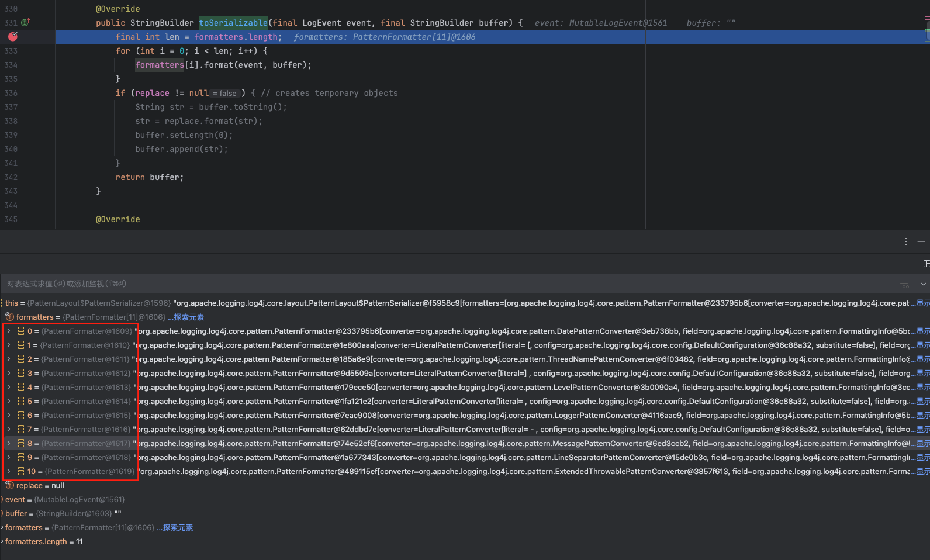The image size is (930, 560).
Task: Select the event MutableLogEvent@1561 variable row
Action: click(64, 500)
